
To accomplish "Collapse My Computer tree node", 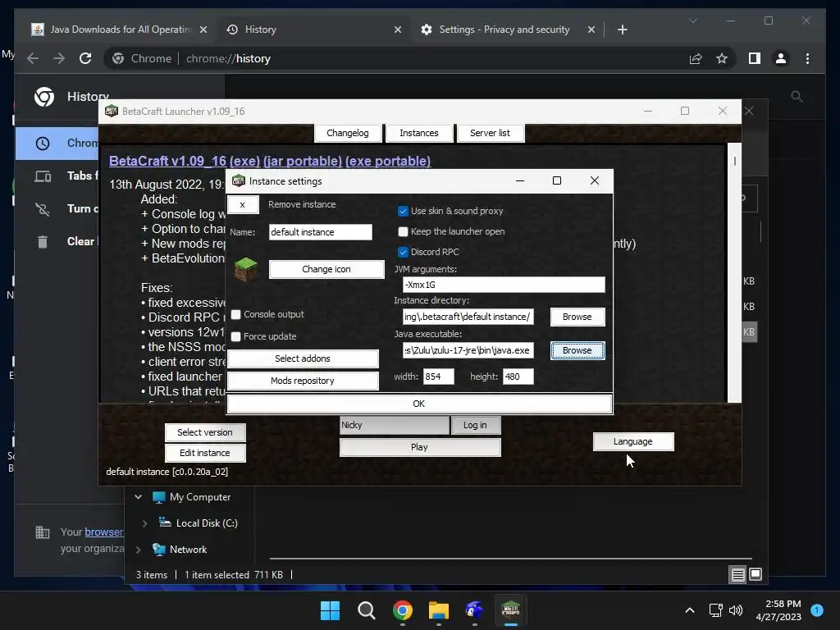I will (138, 497).
